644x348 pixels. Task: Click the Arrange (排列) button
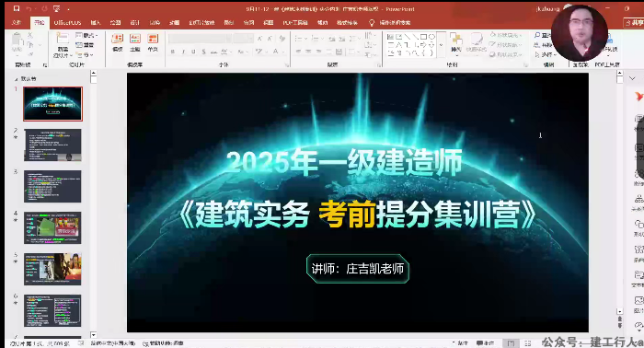[456, 43]
